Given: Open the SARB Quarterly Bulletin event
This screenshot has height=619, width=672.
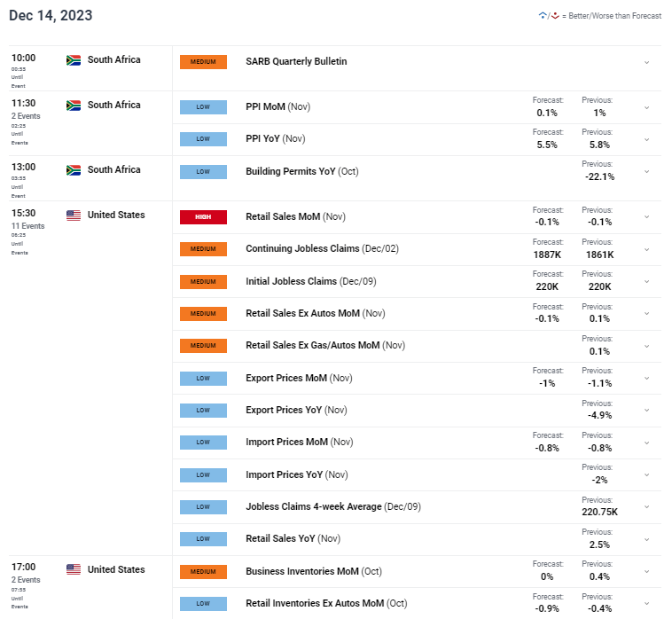Looking at the screenshot, I should coord(296,62).
